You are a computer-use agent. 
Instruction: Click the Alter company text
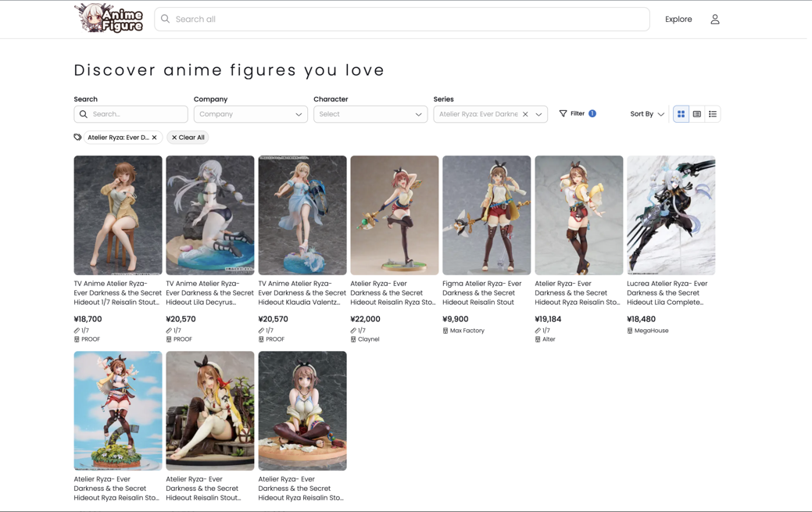coord(549,339)
